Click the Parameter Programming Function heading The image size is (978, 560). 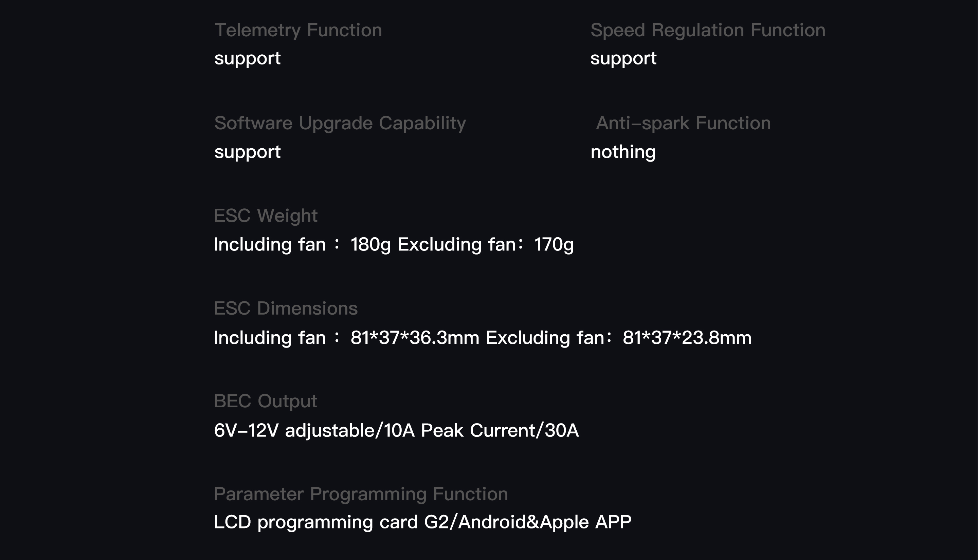click(x=361, y=494)
